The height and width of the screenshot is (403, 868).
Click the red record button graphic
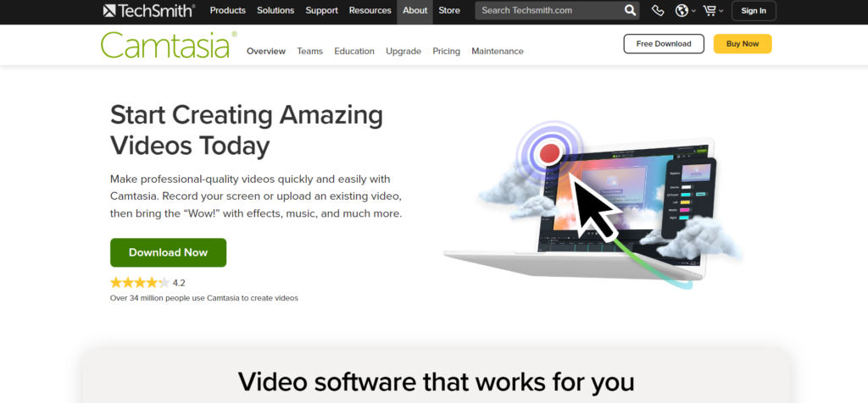click(550, 153)
